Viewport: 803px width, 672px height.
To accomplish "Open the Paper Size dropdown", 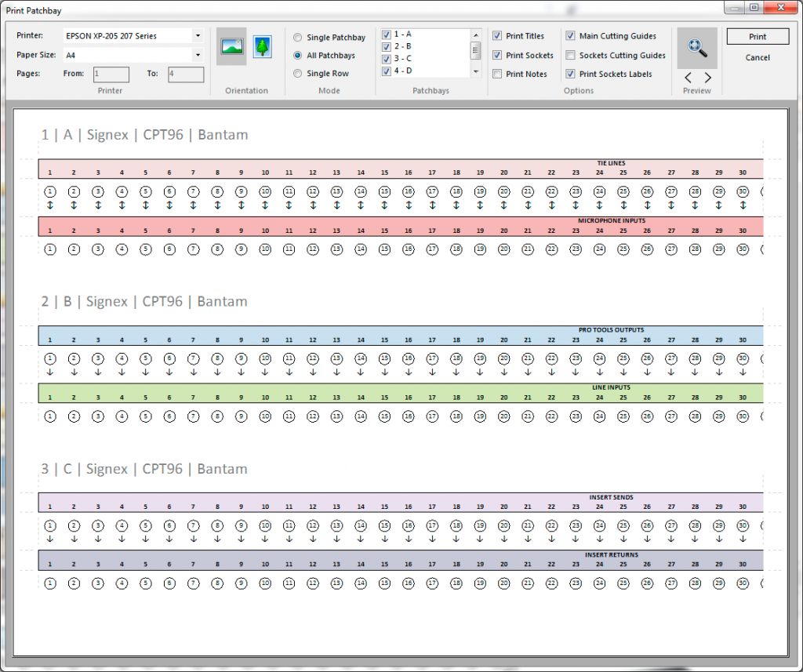I will 198,53.
